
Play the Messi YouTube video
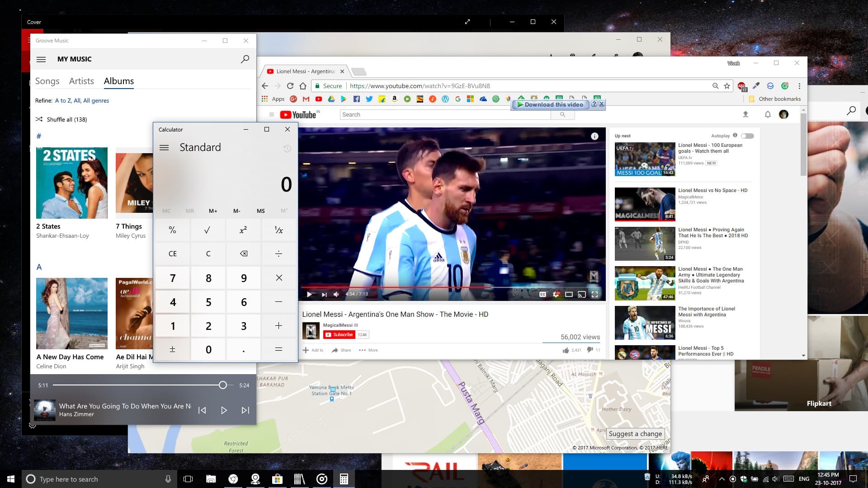coord(309,294)
